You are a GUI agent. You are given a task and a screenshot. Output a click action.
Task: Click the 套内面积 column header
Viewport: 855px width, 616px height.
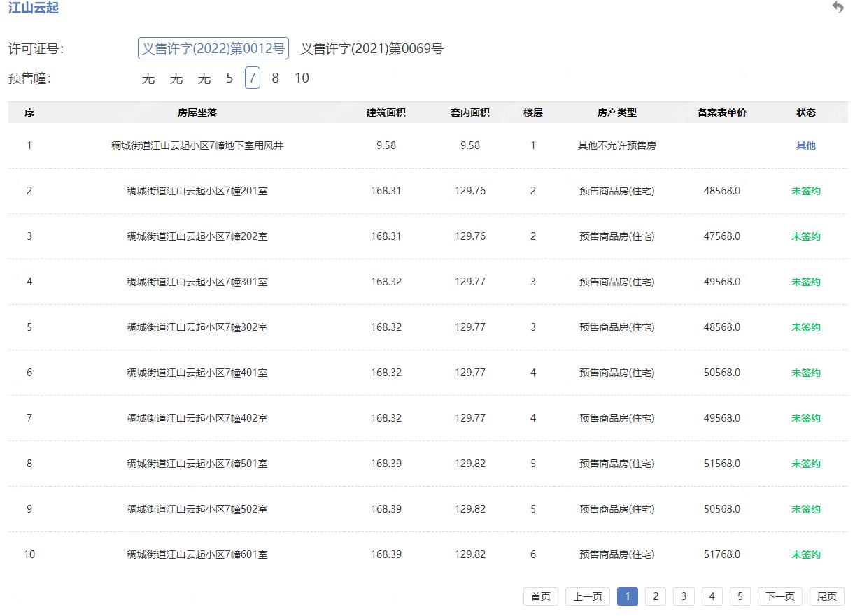coord(470,113)
